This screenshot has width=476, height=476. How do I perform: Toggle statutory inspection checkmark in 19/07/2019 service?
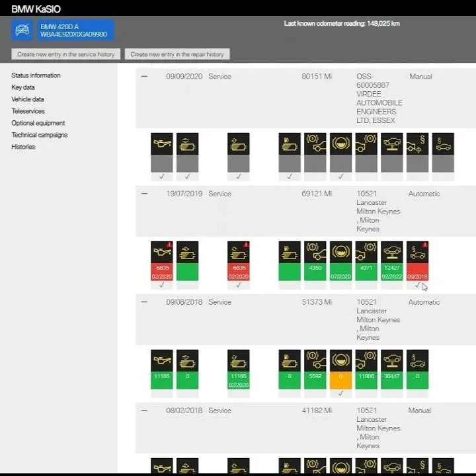click(x=417, y=285)
